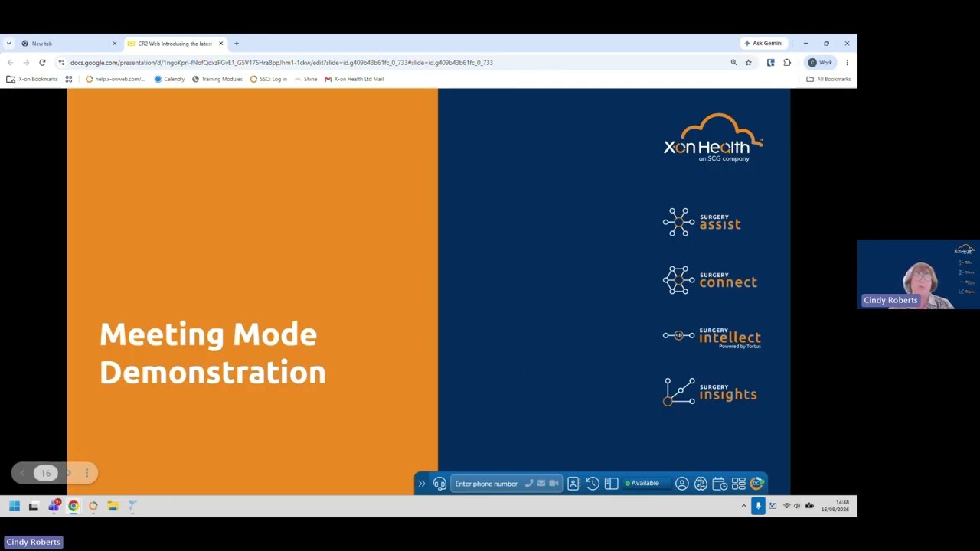Open the contacts book icon in softphone bar
This screenshot has width=980, height=551.
(573, 484)
